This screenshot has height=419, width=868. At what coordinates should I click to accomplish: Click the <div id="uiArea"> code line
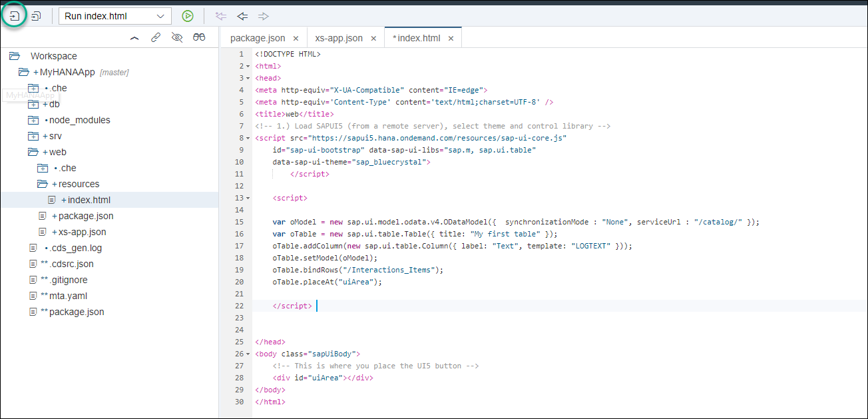(323, 378)
